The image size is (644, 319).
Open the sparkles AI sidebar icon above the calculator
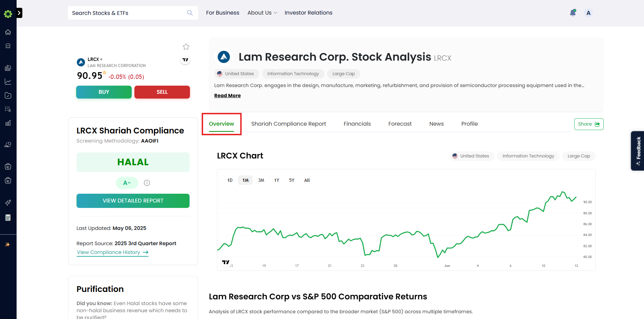click(x=8, y=203)
